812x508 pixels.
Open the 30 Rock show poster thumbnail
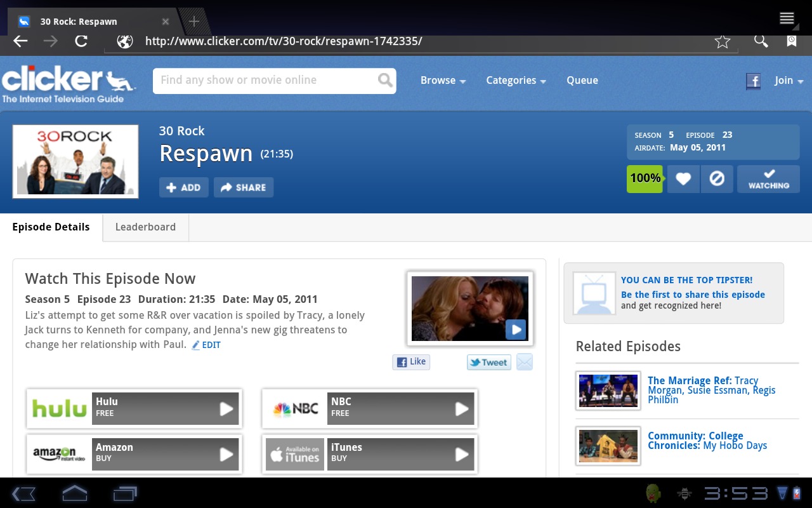[75, 161]
